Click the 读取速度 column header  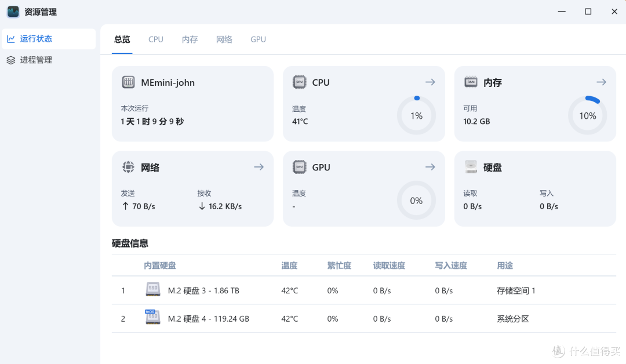pyautogui.click(x=390, y=265)
